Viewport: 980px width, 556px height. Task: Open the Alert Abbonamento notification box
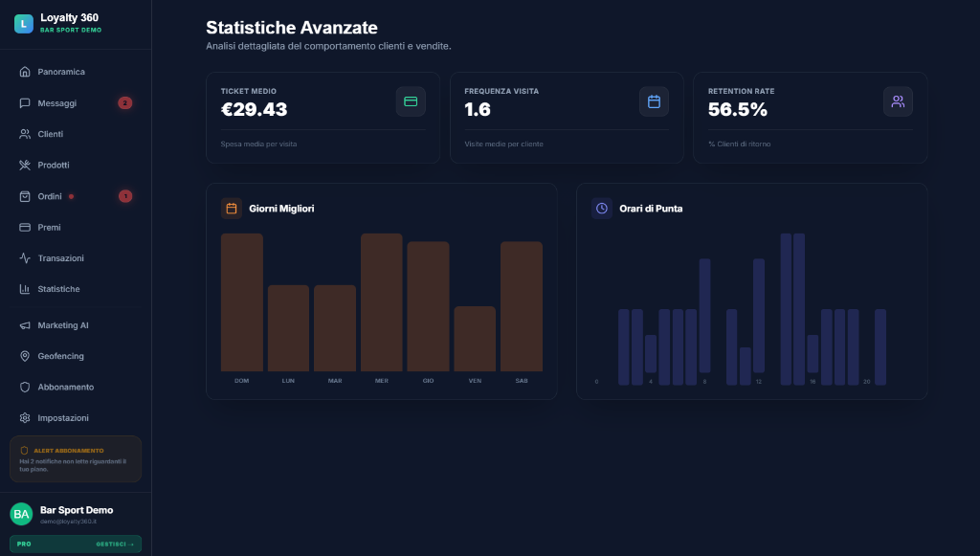(x=75, y=458)
